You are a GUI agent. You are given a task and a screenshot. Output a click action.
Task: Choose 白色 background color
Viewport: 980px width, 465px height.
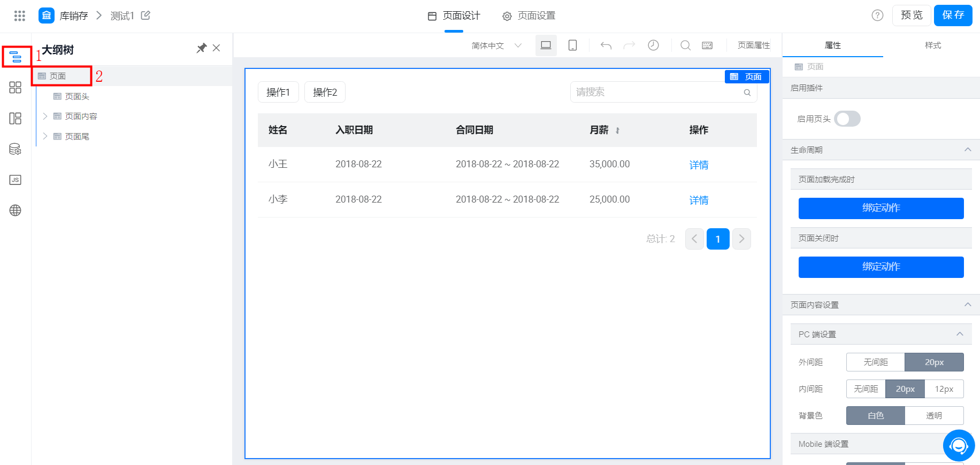pos(876,416)
